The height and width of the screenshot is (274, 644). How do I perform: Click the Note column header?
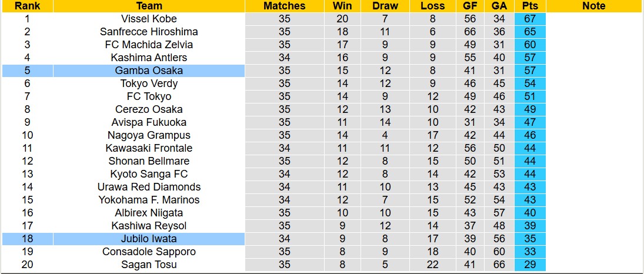593,6
